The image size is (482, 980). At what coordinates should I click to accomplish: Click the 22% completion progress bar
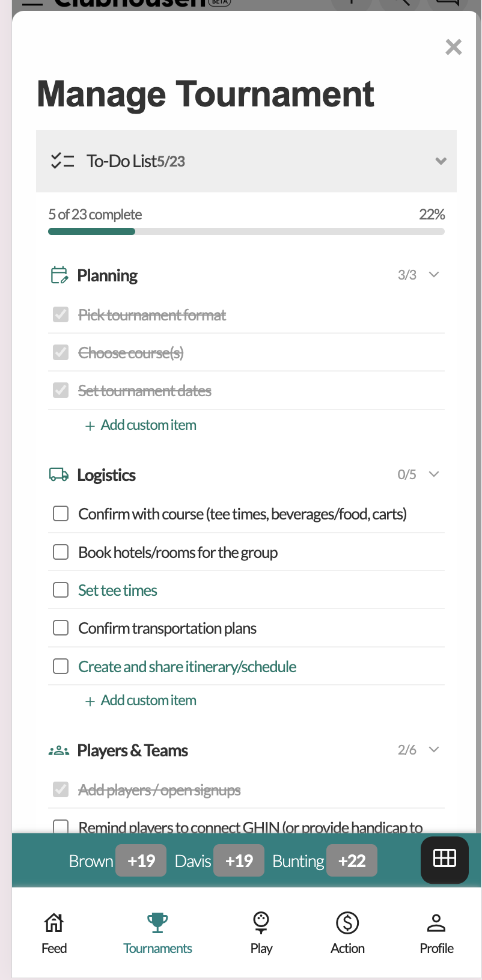246,231
